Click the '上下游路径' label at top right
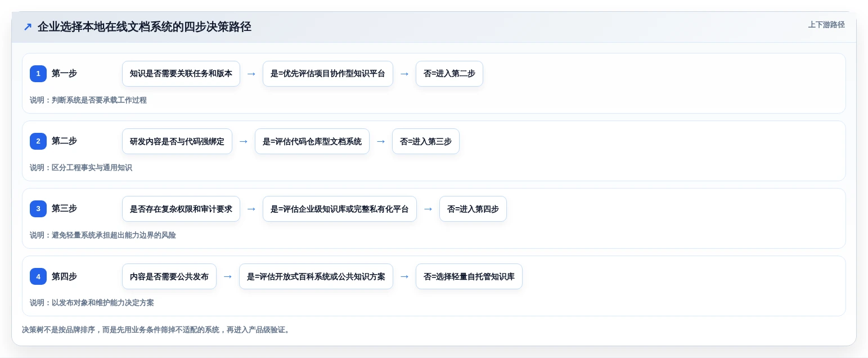 826,25
